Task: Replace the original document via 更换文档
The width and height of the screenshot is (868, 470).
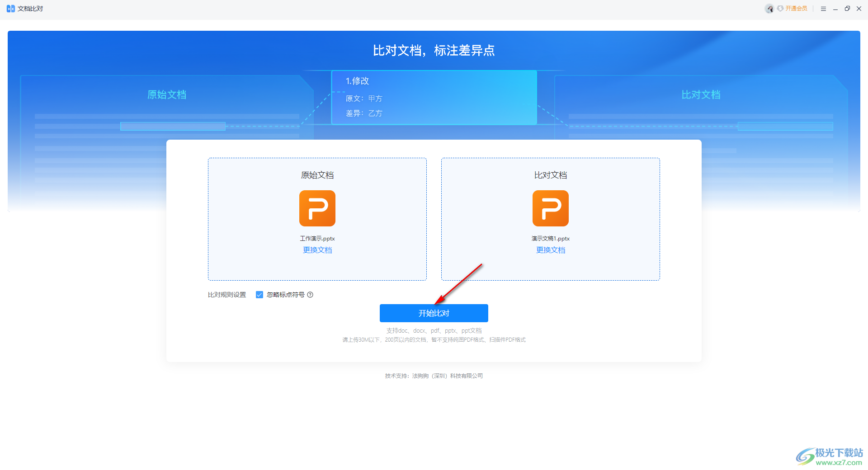Action: pyautogui.click(x=317, y=250)
